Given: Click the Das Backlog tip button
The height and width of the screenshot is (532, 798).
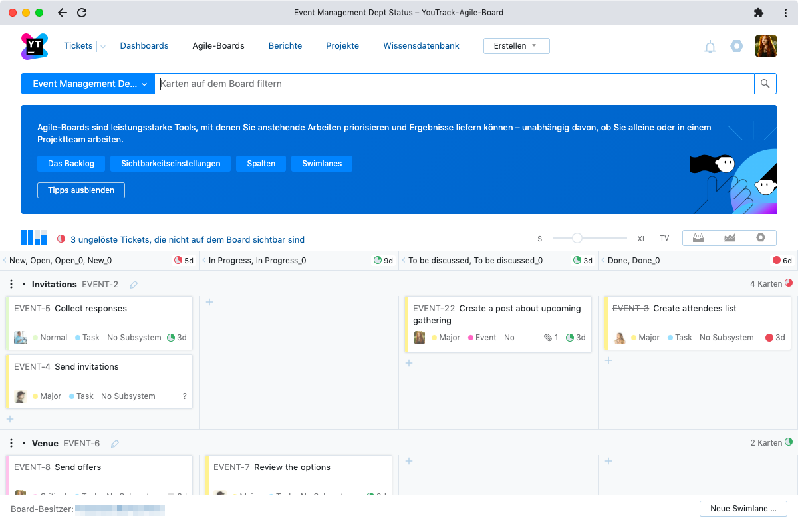Looking at the screenshot, I should (x=71, y=164).
